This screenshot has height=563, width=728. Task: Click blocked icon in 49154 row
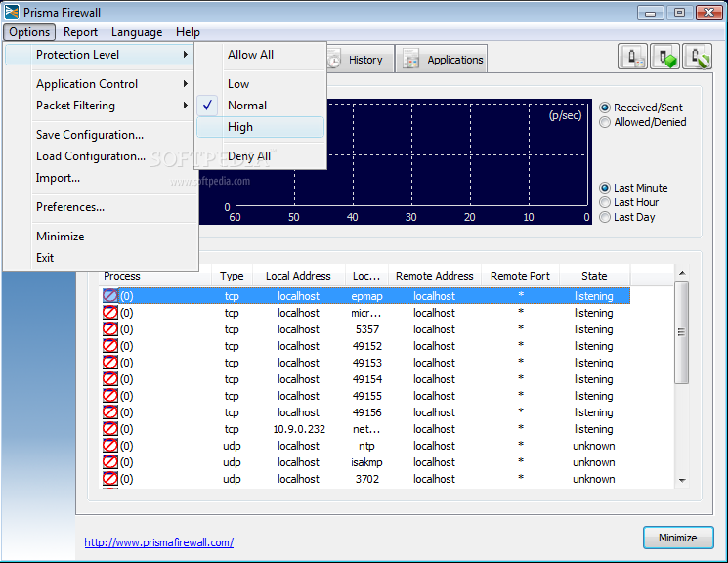(110, 379)
